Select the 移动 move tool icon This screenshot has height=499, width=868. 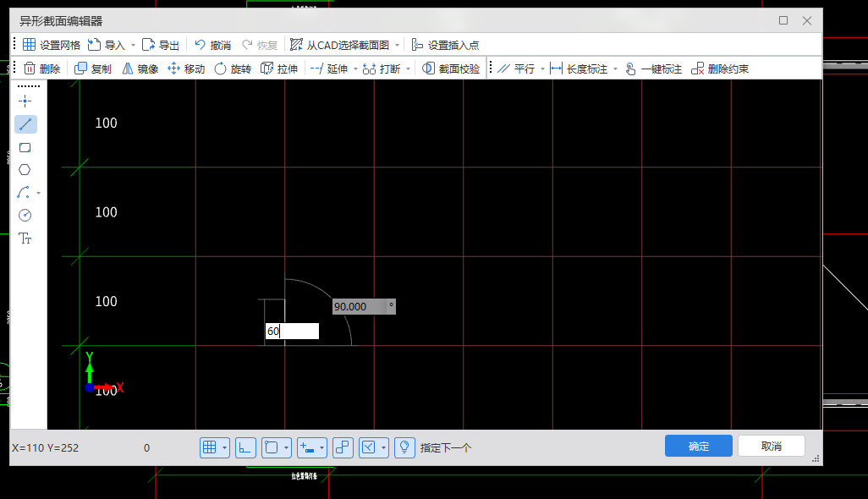click(173, 69)
